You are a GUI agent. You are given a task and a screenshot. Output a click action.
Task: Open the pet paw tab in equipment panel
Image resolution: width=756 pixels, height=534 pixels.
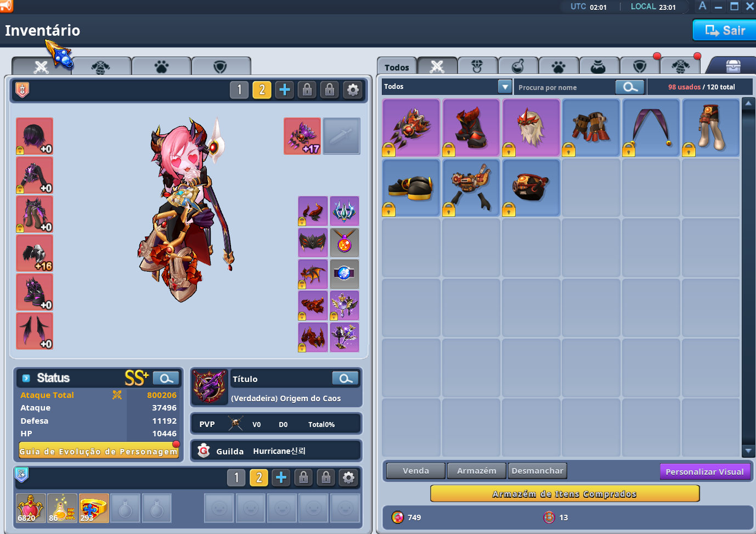coord(161,66)
